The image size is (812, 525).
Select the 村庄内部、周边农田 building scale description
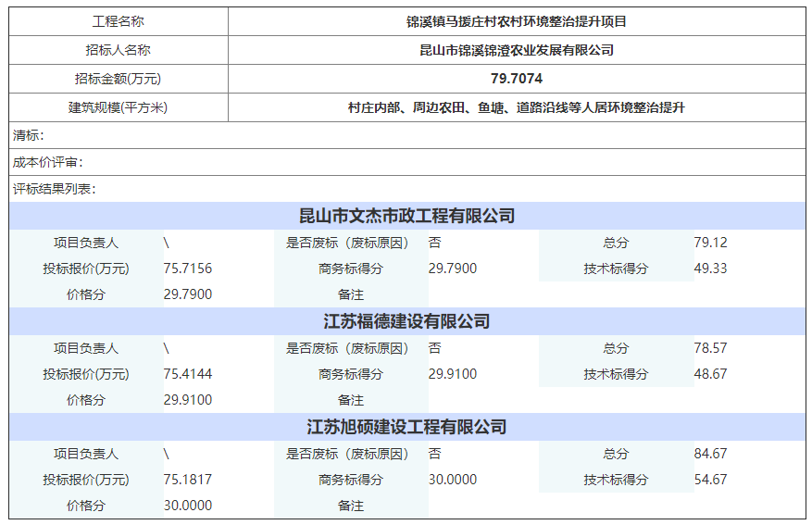(516, 107)
